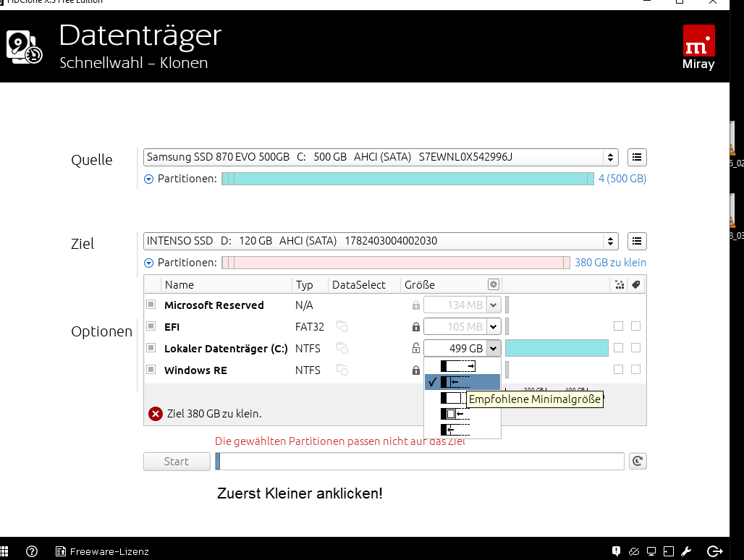The width and height of the screenshot is (744, 560).
Task: Toggle first checkbox in Lokaler Datenträger row
Action: coord(618,347)
